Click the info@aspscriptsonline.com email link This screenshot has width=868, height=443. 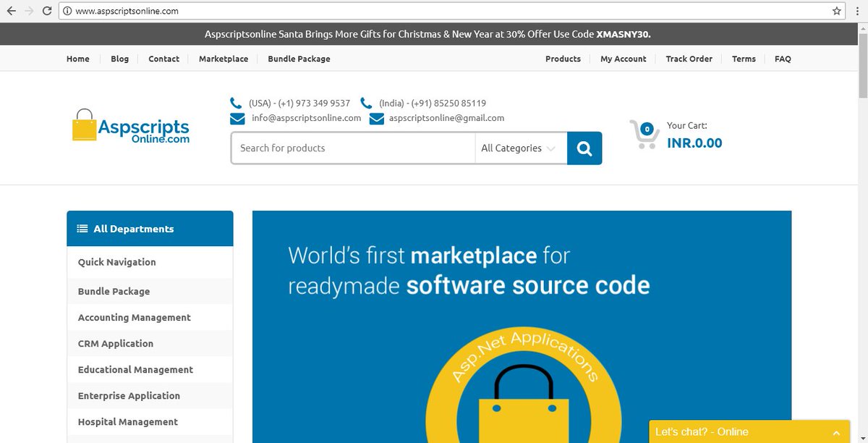pos(307,118)
